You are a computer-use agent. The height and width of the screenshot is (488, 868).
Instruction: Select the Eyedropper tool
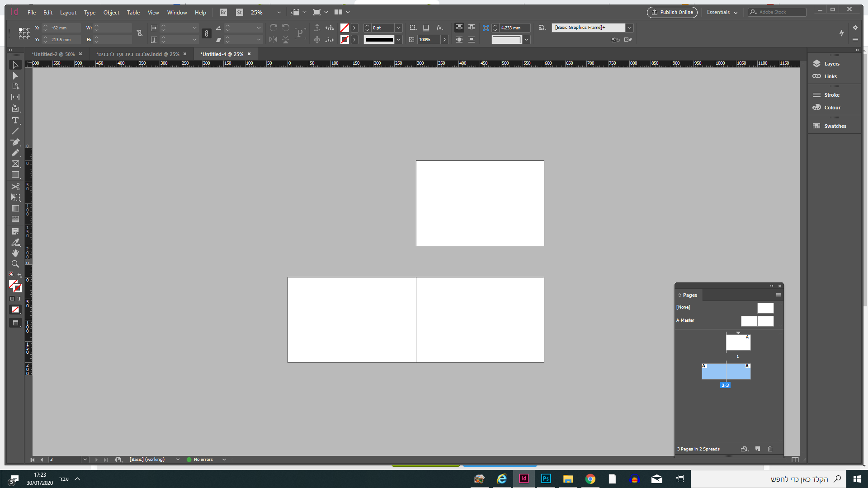pyautogui.click(x=15, y=243)
